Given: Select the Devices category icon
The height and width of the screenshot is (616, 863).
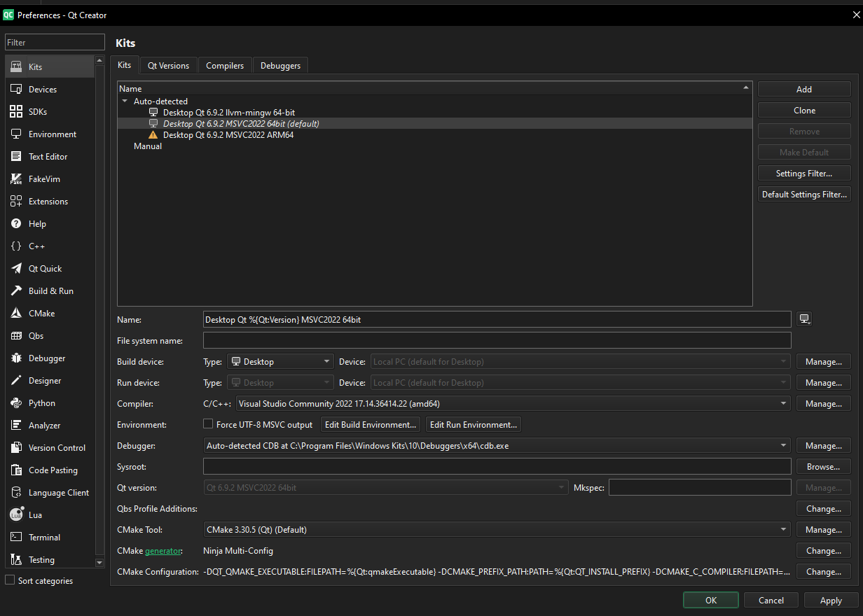Looking at the screenshot, I should click(x=16, y=89).
